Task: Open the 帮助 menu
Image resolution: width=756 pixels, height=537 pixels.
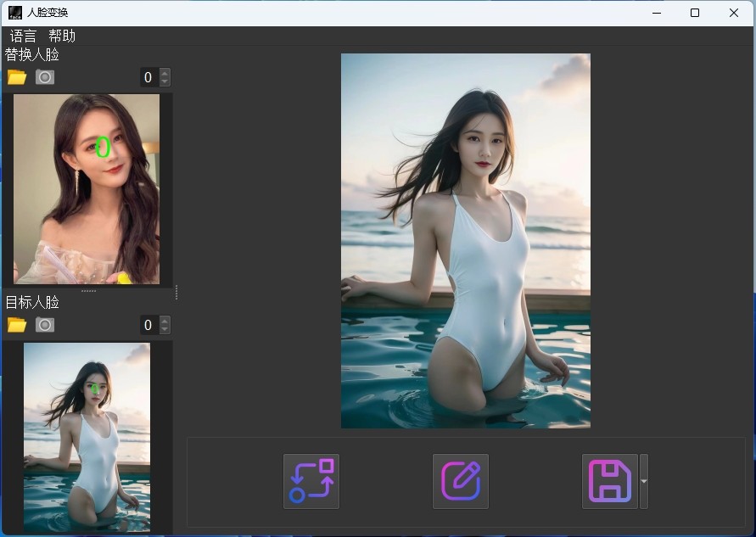Action: coord(62,36)
